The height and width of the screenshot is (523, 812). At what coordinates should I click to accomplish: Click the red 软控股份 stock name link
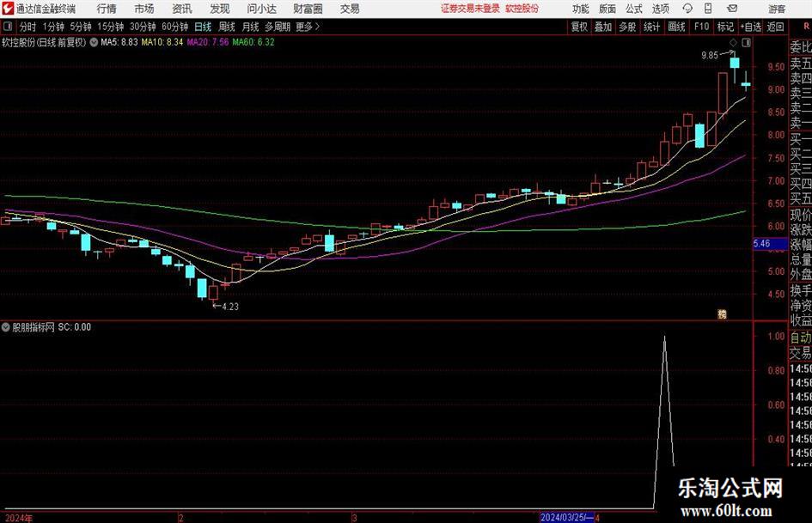(522, 9)
